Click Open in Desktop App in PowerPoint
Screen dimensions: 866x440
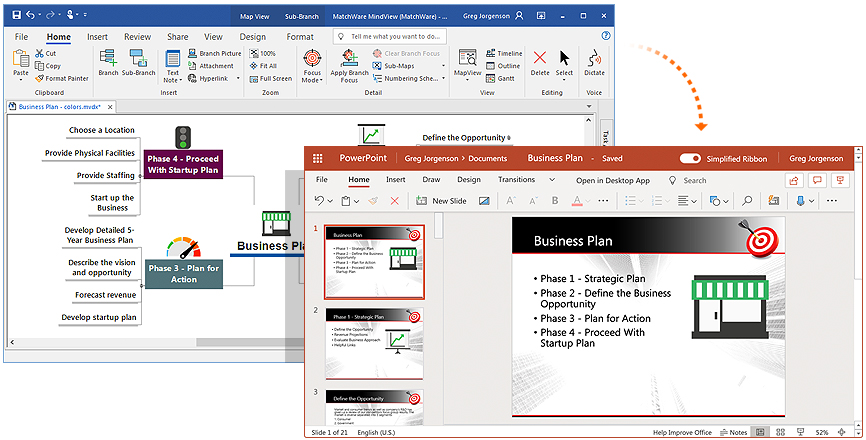(613, 180)
